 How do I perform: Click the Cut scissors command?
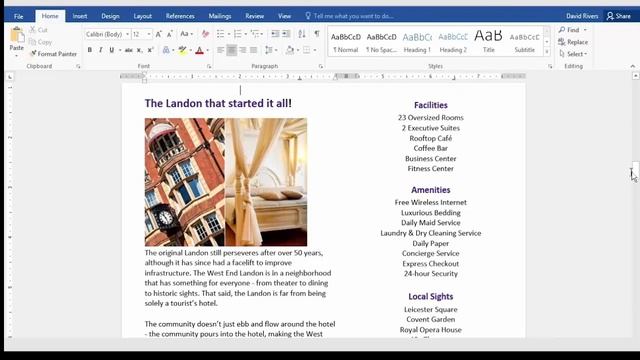tap(38, 30)
